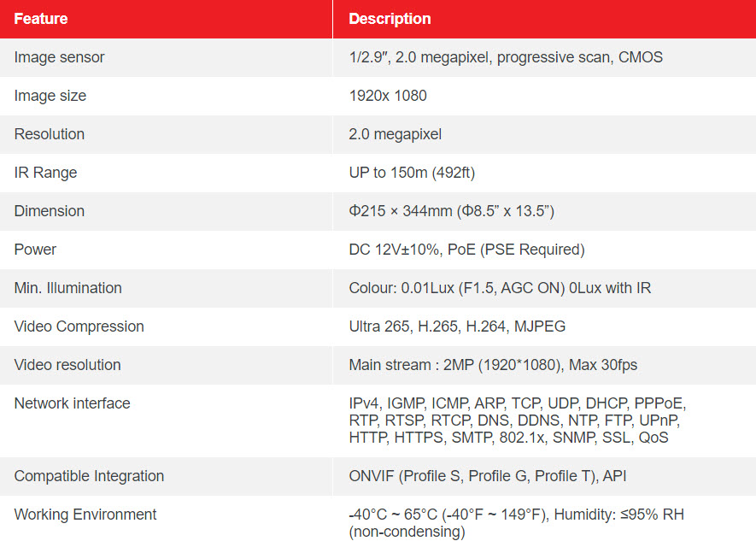Screen dimensions: 756x547
Task: Click the Φ215 × 344mm dimension value
Action: tap(451, 211)
